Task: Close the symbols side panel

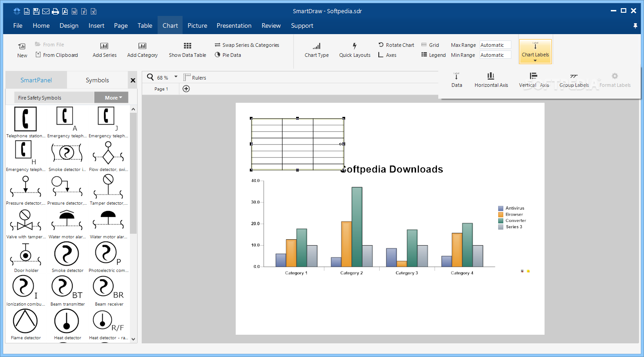Action: coord(133,80)
